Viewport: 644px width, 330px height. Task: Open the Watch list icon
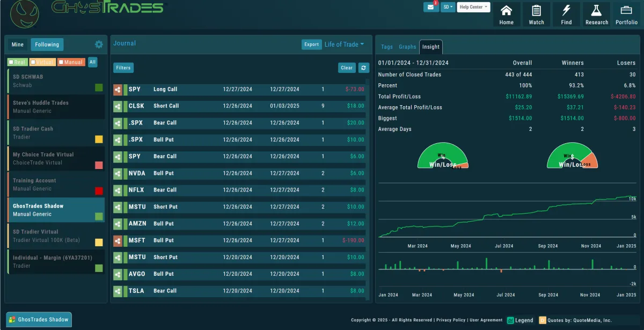[x=536, y=14]
